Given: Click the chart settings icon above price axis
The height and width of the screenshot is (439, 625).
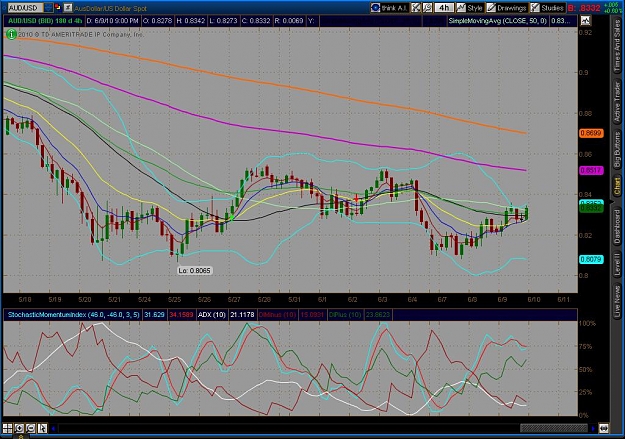Looking at the screenshot, I should point(586,20).
